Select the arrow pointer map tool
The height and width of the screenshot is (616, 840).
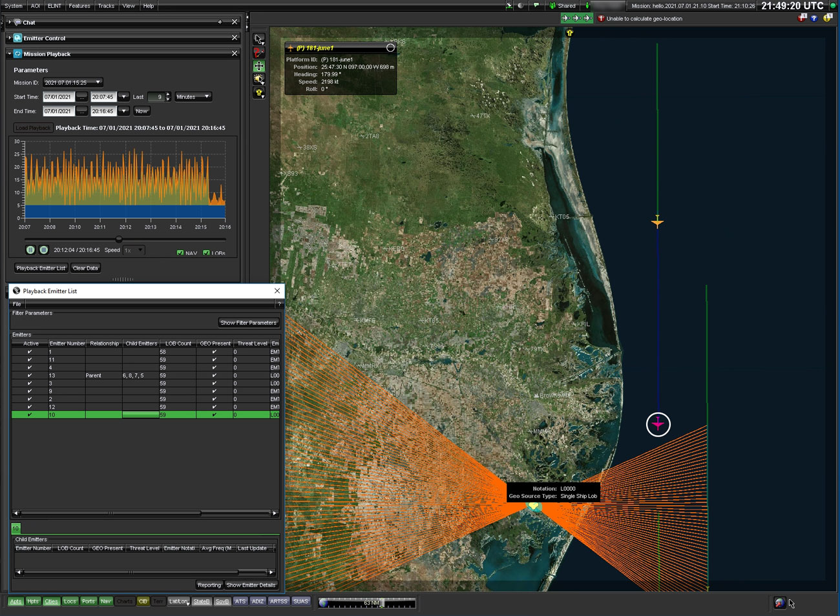click(x=259, y=39)
